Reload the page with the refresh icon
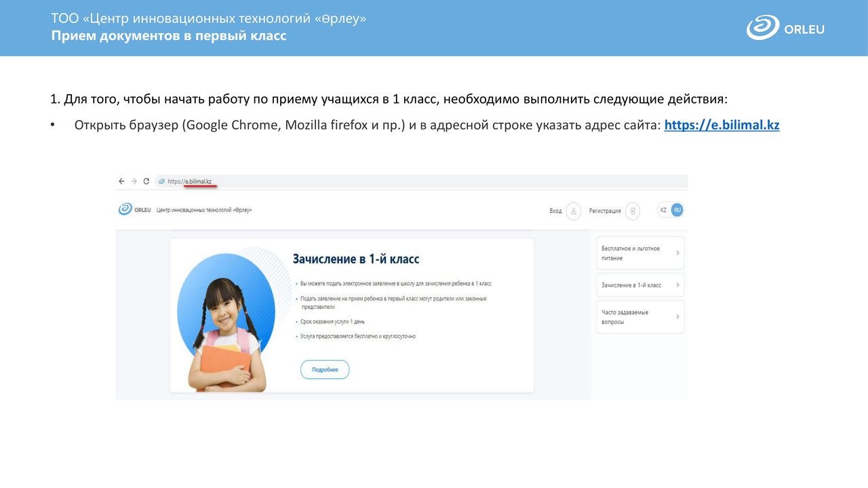The image size is (868, 488). (x=146, y=181)
